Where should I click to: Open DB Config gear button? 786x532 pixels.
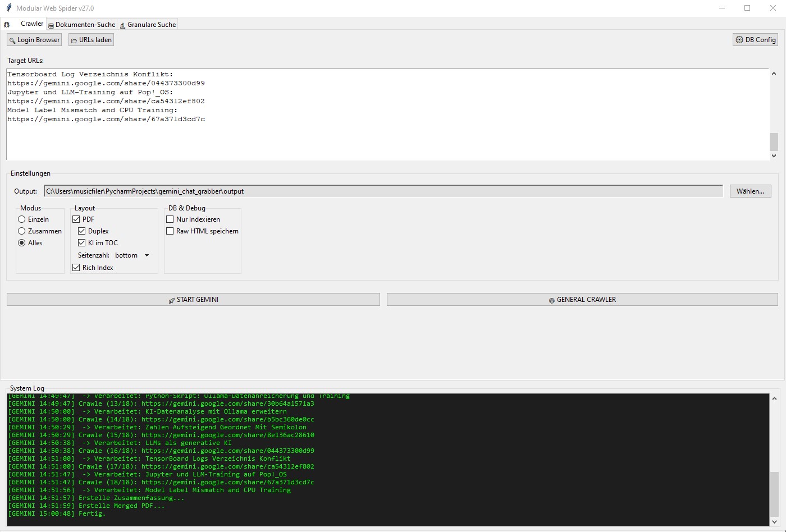pyautogui.click(x=755, y=40)
